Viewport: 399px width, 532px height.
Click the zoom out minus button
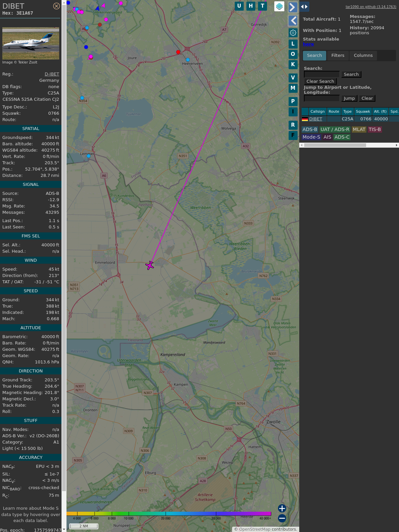[x=282, y=518]
